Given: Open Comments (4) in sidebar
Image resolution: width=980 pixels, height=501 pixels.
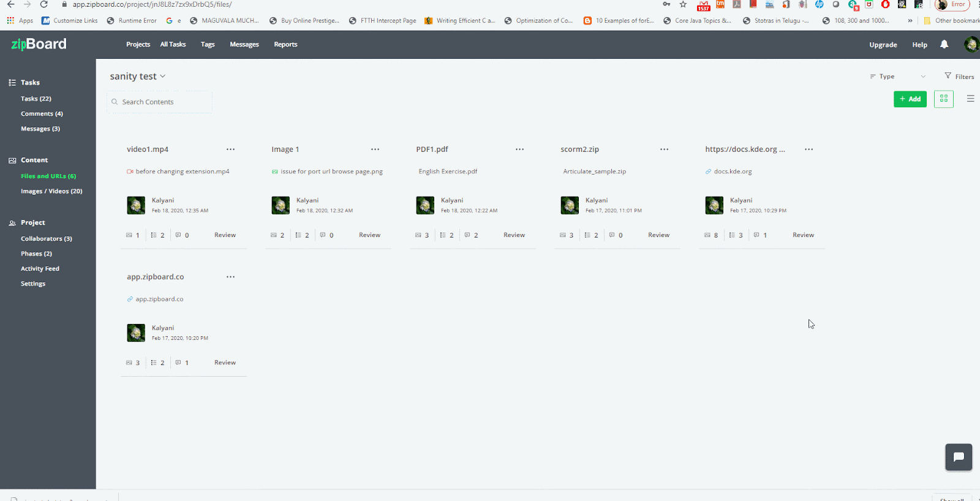Looking at the screenshot, I should tap(42, 114).
